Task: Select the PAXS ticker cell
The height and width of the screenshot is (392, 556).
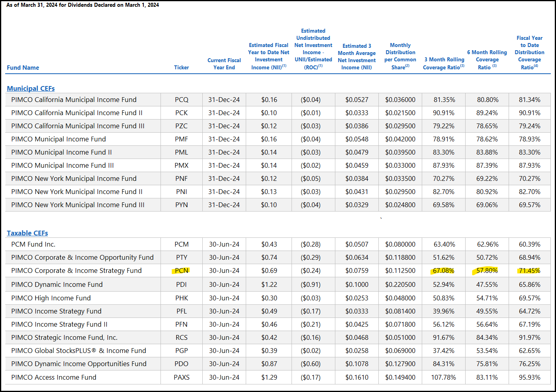Action: pos(182,377)
